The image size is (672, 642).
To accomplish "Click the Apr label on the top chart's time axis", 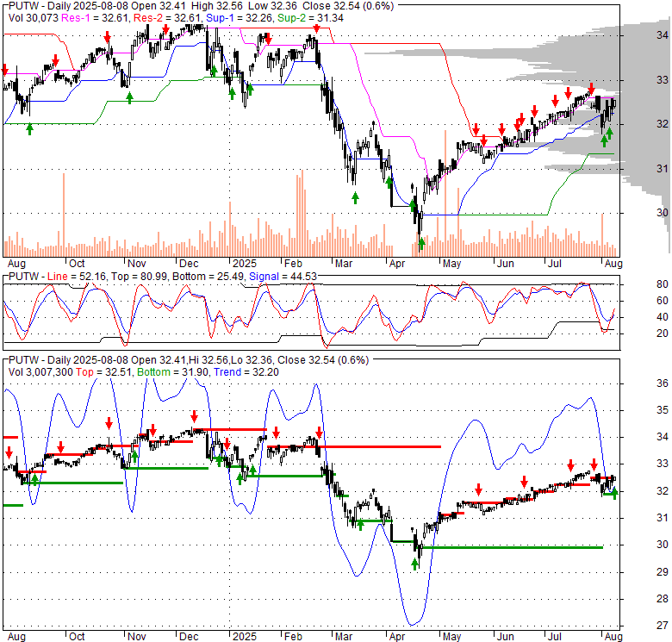I will click(397, 264).
